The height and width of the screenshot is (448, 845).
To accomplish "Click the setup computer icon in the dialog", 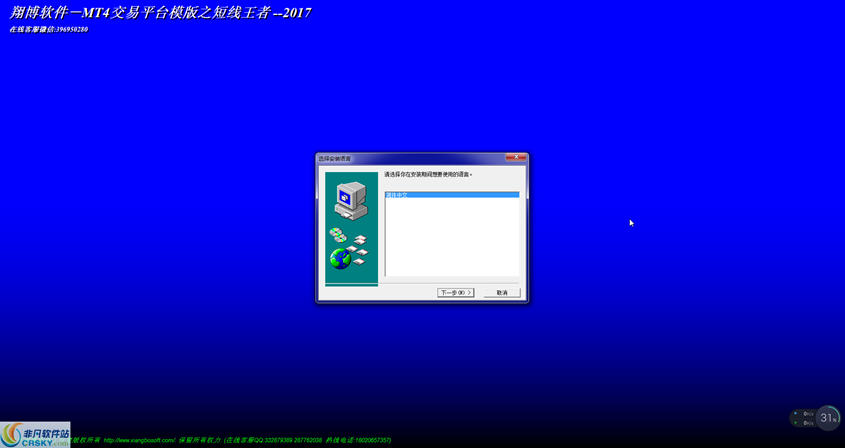I will click(x=350, y=201).
